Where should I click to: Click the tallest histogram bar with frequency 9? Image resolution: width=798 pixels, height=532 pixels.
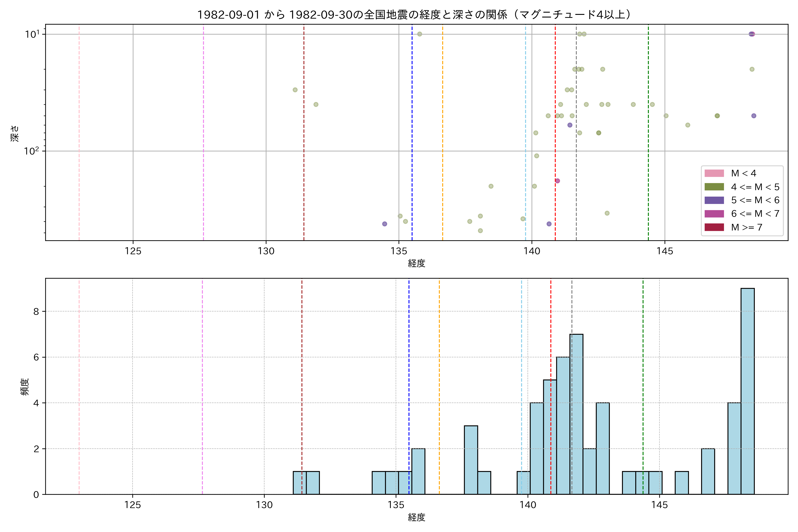pyautogui.click(x=747, y=390)
